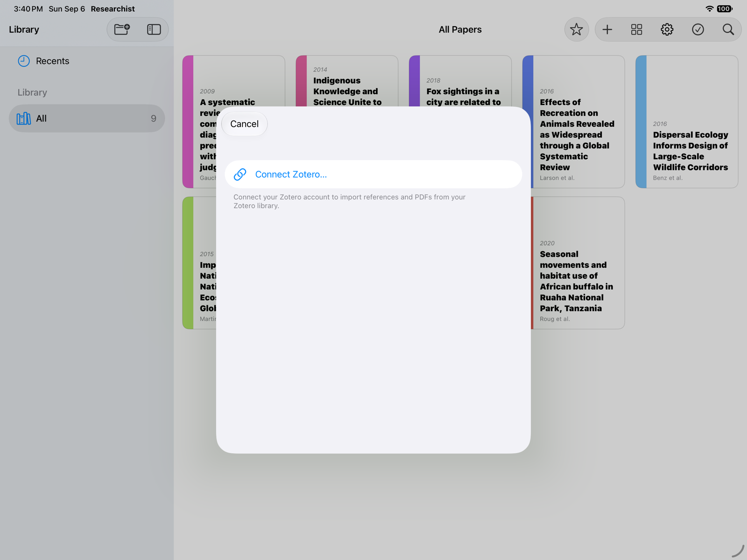
Task: Click the Larson et al. author text
Action: point(557,178)
